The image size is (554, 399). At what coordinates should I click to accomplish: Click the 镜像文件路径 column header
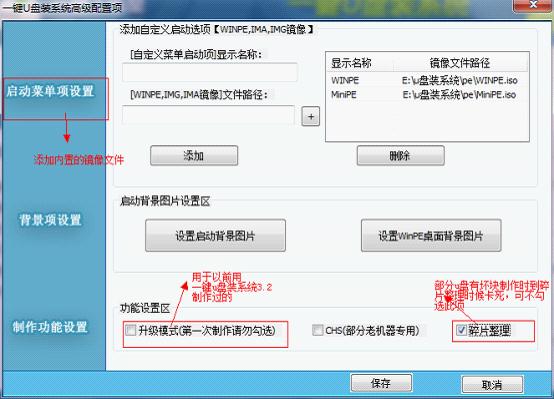(460, 63)
